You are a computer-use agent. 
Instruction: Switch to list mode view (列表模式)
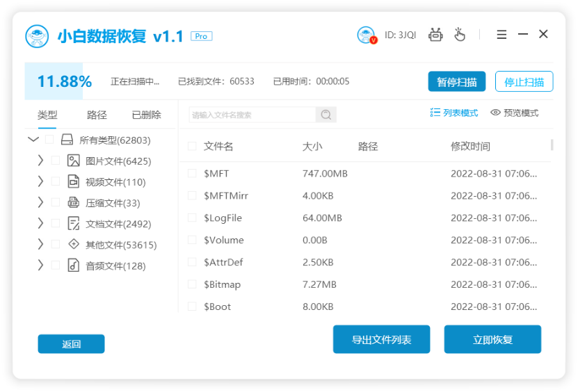point(454,113)
